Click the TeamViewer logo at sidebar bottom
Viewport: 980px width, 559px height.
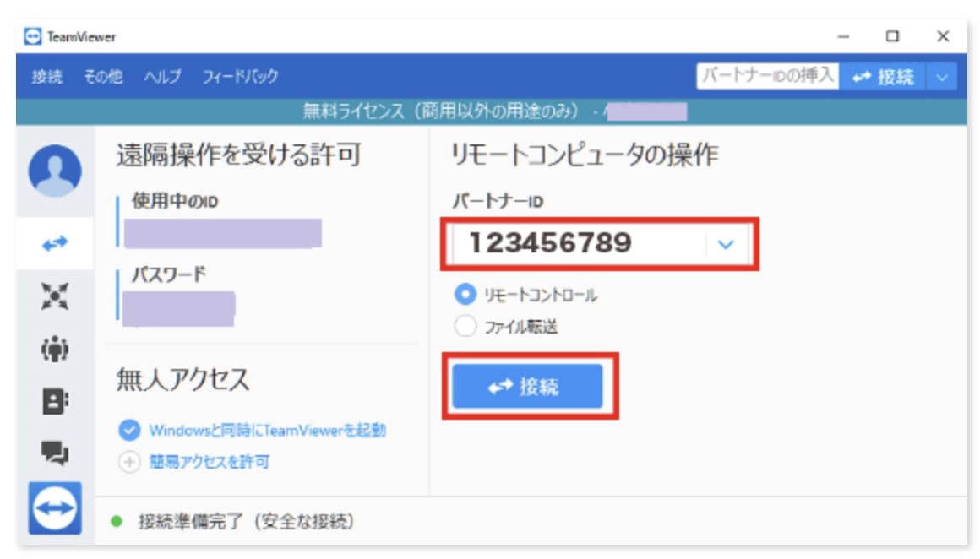tap(55, 507)
